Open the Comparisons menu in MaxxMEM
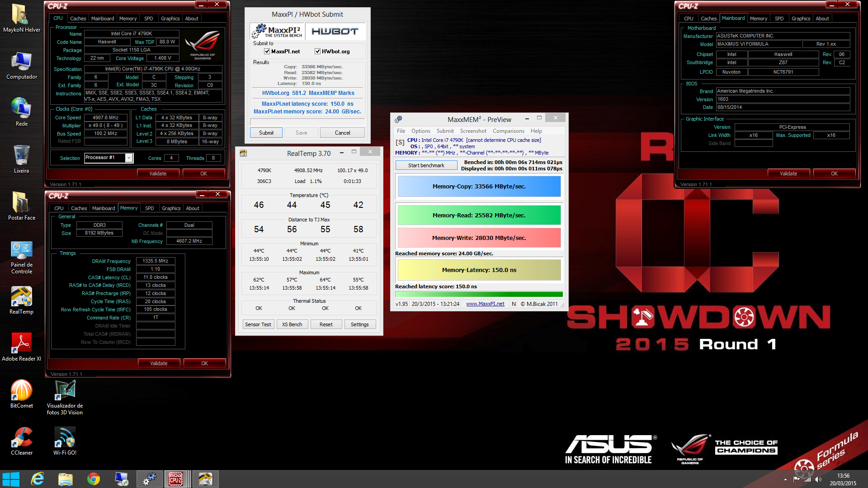The height and width of the screenshot is (488, 868). [509, 131]
